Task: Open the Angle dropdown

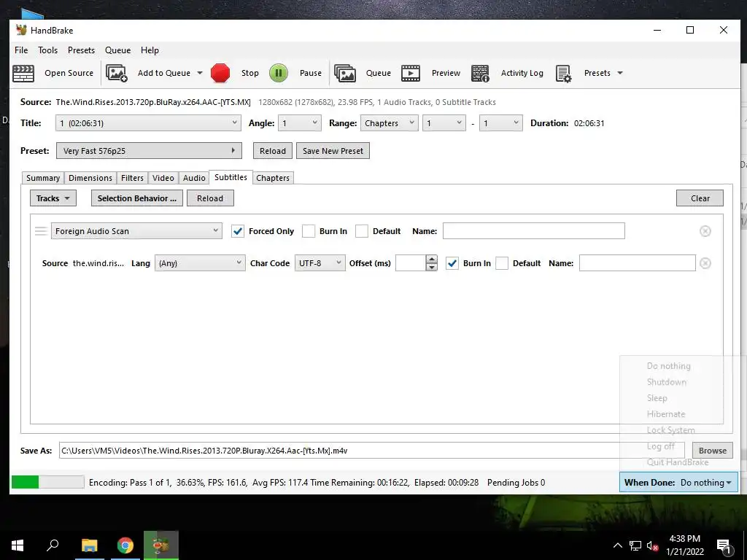Action: click(300, 122)
